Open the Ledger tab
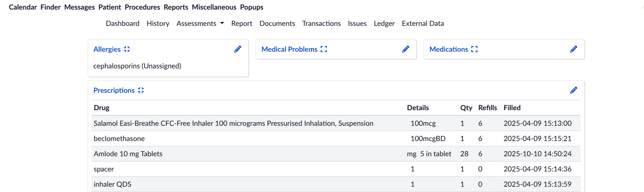Image resolution: width=644 pixels, height=192 pixels. (x=384, y=23)
